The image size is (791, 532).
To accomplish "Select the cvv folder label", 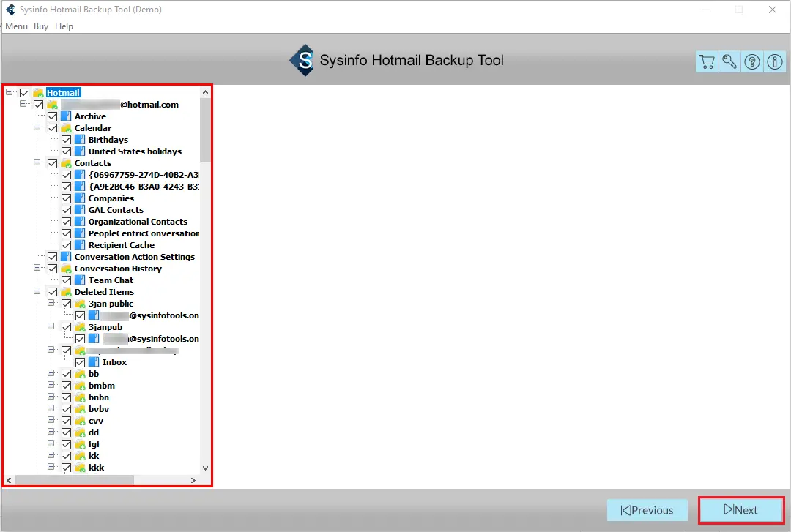I will (96, 421).
